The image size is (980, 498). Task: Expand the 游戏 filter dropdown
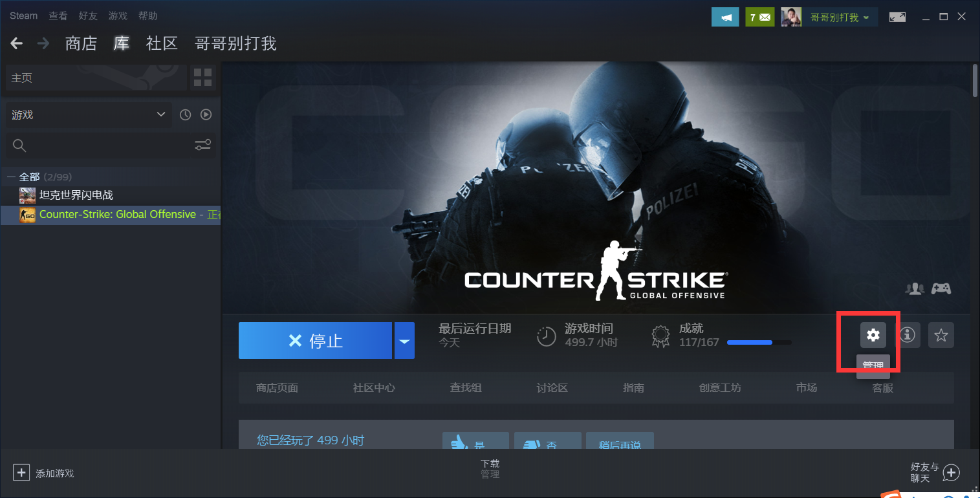[89, 114]
